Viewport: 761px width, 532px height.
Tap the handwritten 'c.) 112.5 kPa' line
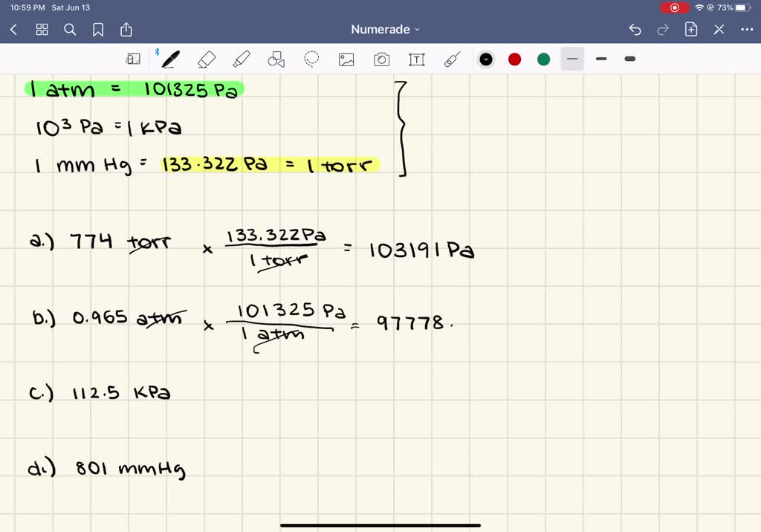100,393
